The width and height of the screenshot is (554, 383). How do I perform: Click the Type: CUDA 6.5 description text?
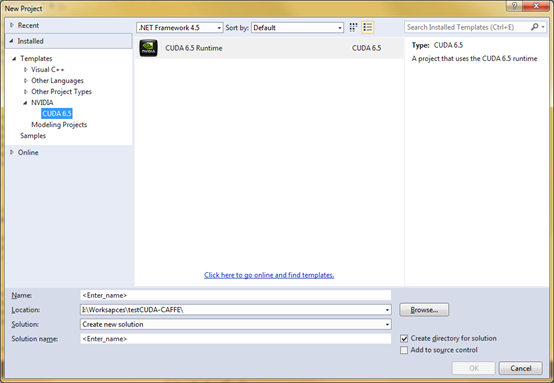(x=437, y=45)
